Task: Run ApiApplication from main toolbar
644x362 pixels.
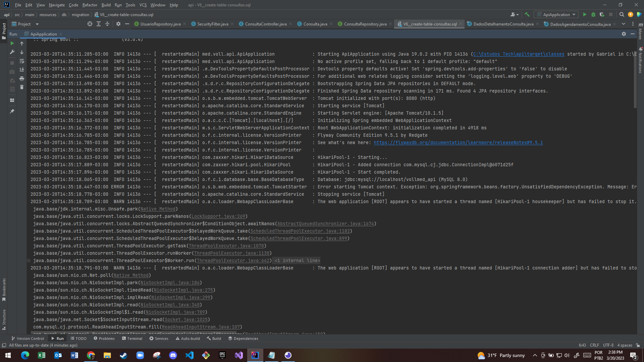Action: (x=585, y=14)
